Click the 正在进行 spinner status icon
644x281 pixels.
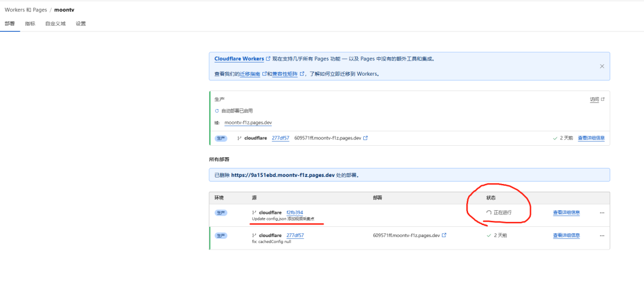tap(489, 213)
